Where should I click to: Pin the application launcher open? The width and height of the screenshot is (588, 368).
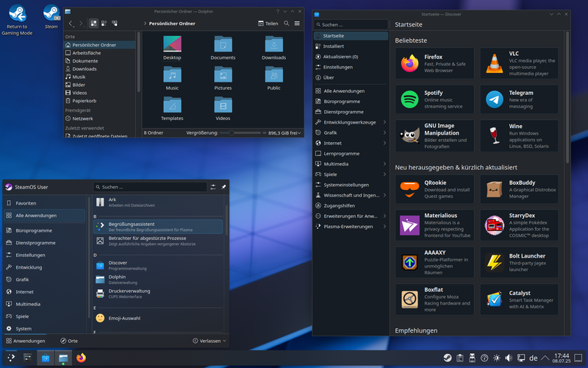(x=223, y=187)
